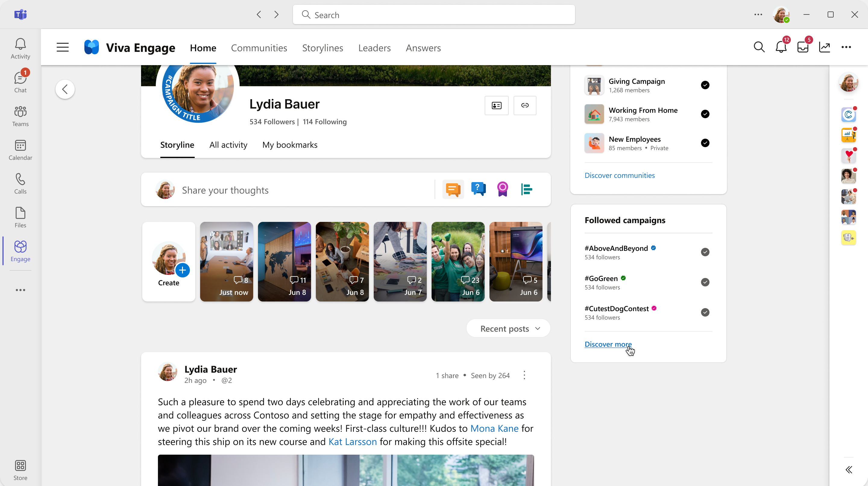The height and width of the screenshot is (486, 868).
Task: Select the Jun 6 story thumbnail
Action: tap(458, 261)
